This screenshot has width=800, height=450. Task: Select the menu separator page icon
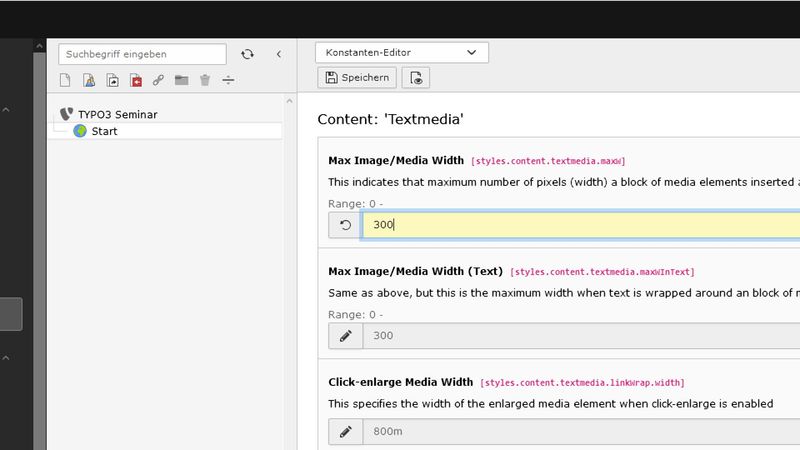pos(228,80)
